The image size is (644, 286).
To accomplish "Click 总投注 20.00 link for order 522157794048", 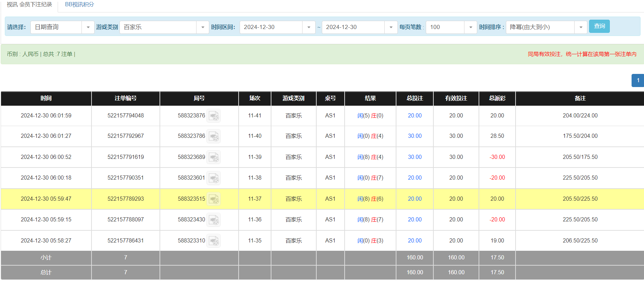I will point(415,116).
